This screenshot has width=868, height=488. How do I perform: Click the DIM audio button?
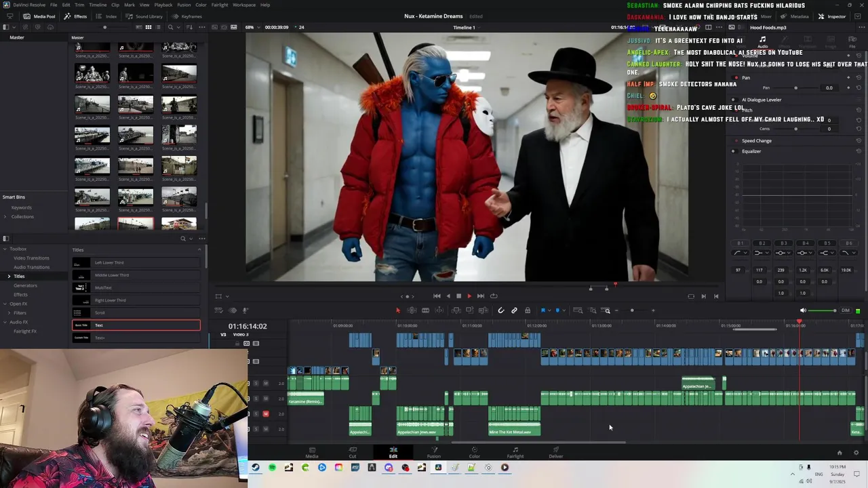click(x=845, y=310)
